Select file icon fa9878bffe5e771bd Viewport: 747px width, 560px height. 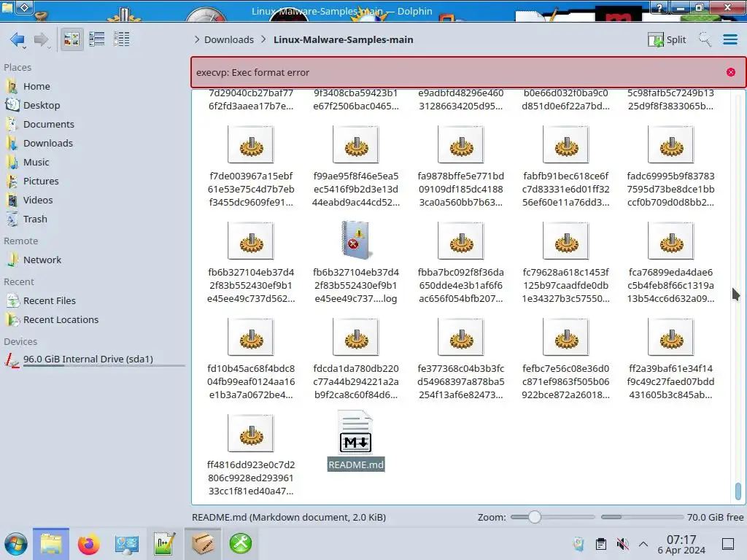tap(461, 145)
